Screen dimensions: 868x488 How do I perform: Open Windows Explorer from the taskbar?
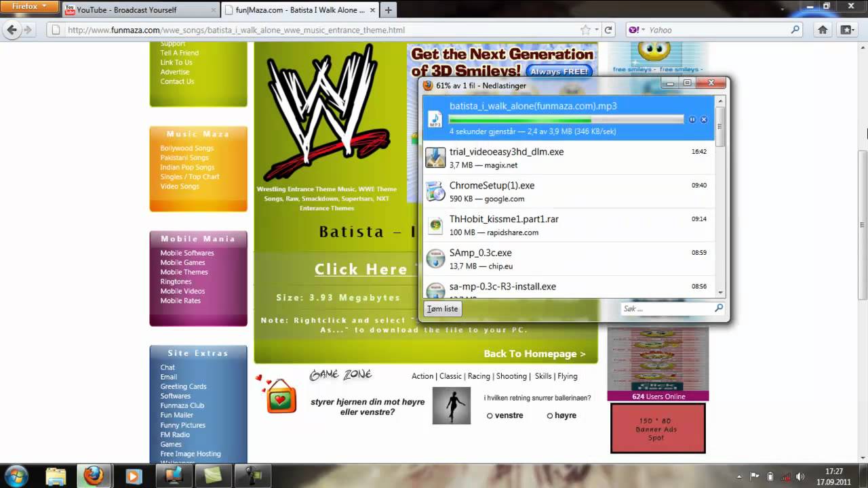(x=56, y=476)
